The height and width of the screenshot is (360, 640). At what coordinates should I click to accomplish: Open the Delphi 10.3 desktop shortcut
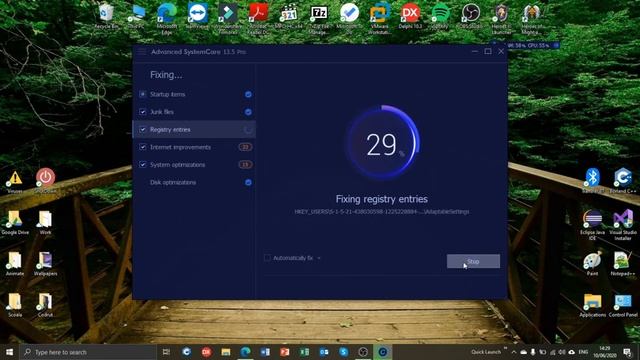point(410,17)
